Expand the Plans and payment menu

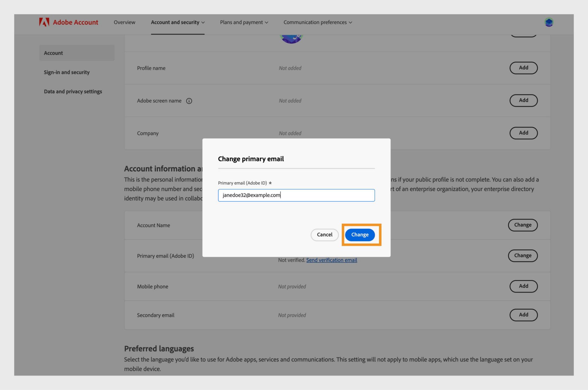[x=243, y=22]
